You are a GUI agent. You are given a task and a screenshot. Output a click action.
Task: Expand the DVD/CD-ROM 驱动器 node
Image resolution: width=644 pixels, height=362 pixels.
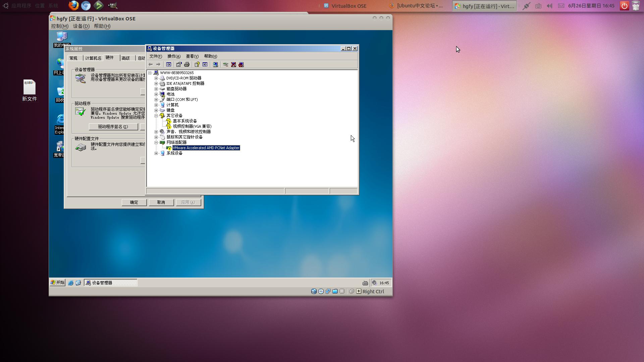tap(156, 78)
